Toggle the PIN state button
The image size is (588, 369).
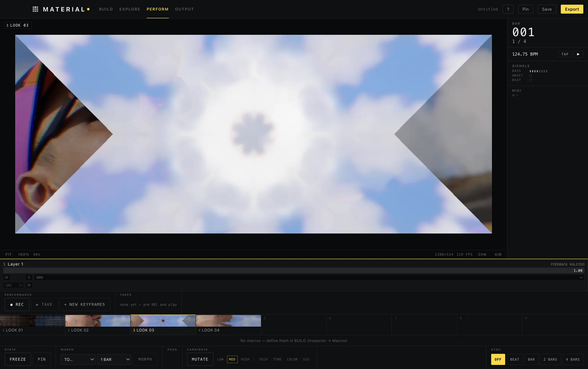tap(42, 359)
